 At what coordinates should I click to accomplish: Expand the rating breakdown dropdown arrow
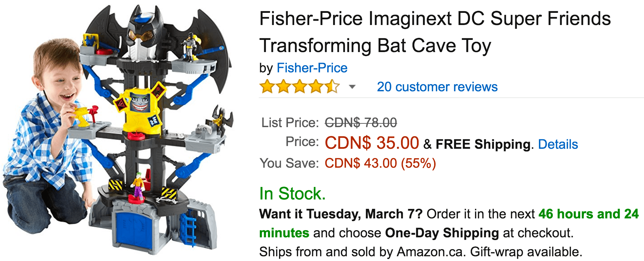[x=352, y=87]
